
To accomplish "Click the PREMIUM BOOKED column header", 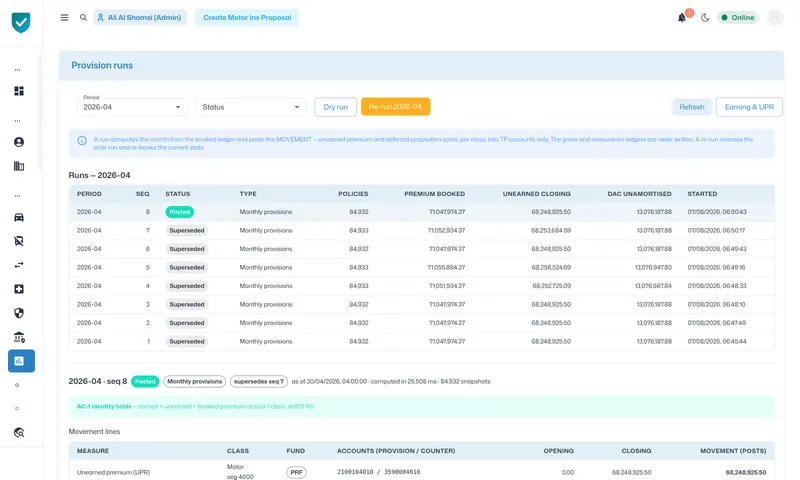I will click(435, 194).
